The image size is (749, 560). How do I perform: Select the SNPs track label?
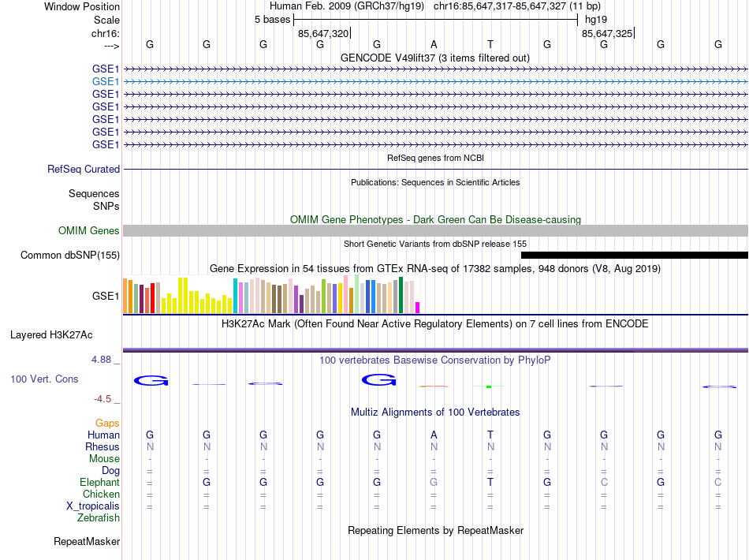point(106,206)
